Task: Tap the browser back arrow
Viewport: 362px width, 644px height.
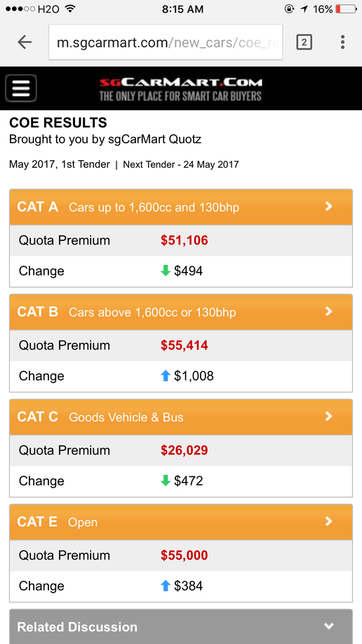Action: point(25,42)
